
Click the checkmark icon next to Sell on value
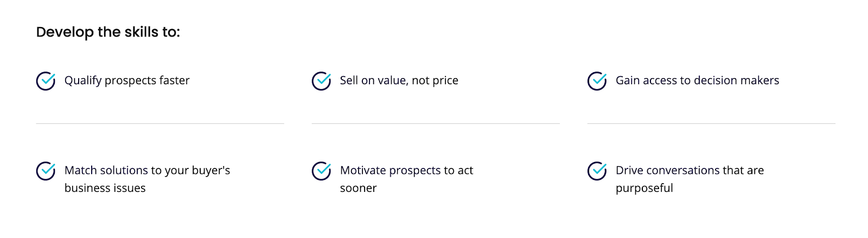pos(321,81)
